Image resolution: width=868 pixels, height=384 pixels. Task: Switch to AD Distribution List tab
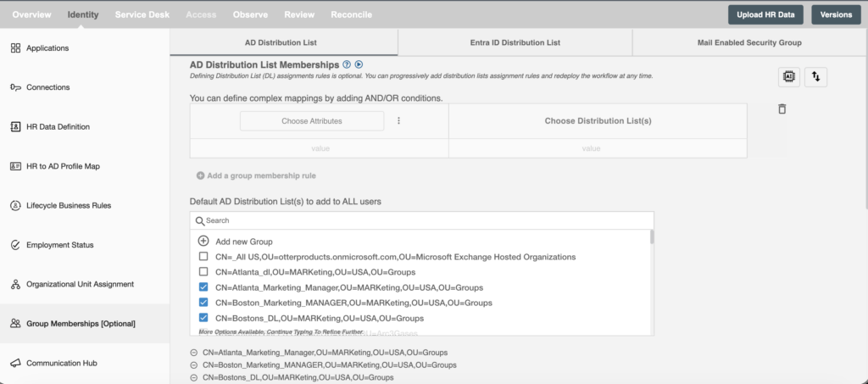(283, 42)
